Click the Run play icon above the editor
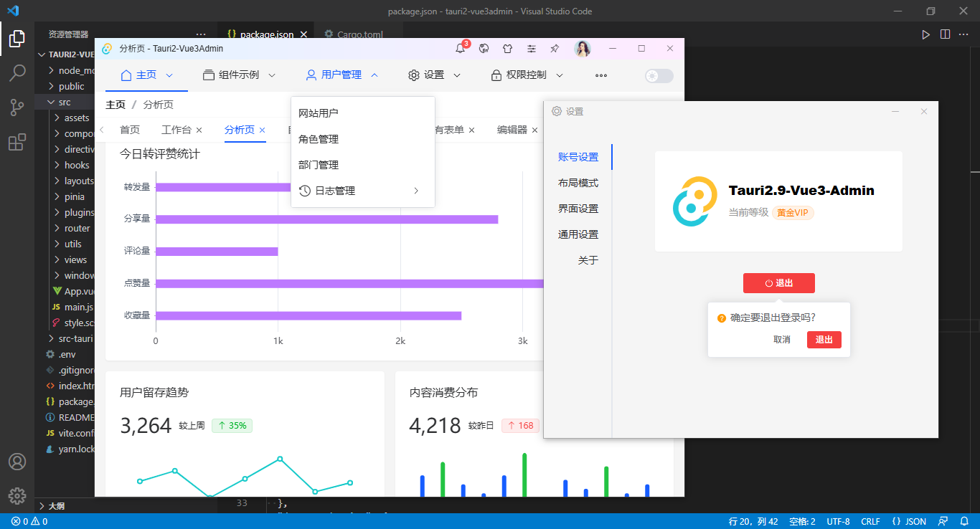Image resolution: width=980 pixels, height=529 pixels. [925, 34]
